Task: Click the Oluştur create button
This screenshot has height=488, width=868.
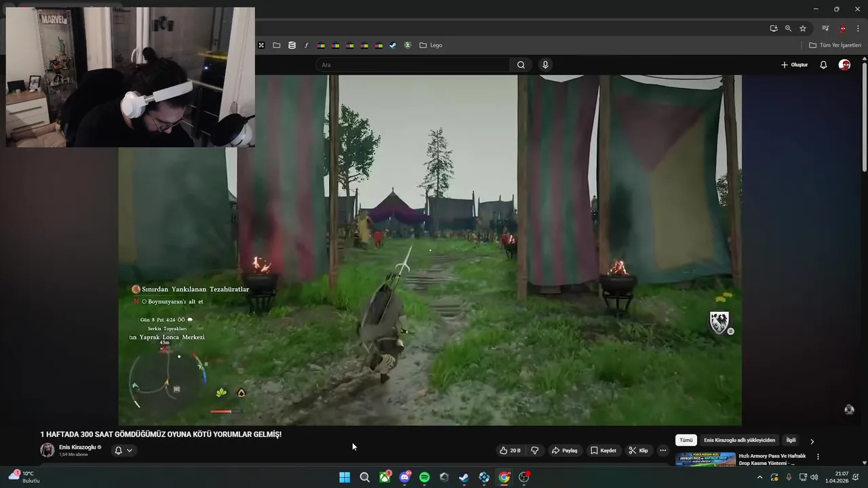Action: coord(794,65)
